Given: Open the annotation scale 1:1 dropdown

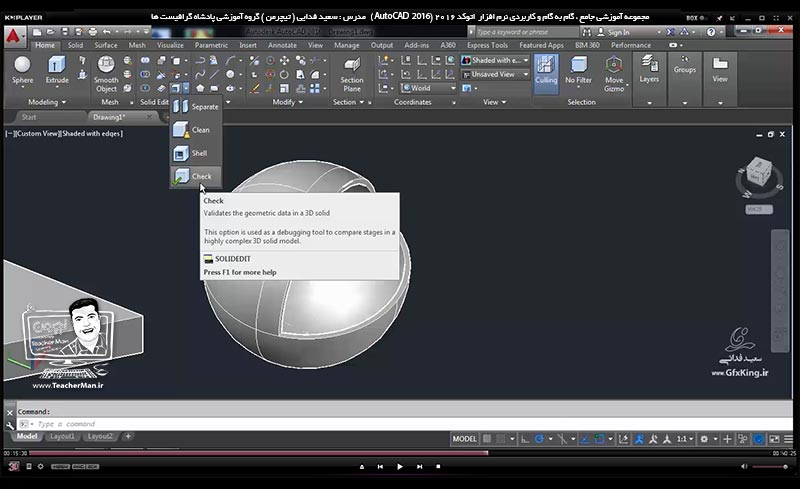Looking at the screenshot, I should click(x=685, y=439).
